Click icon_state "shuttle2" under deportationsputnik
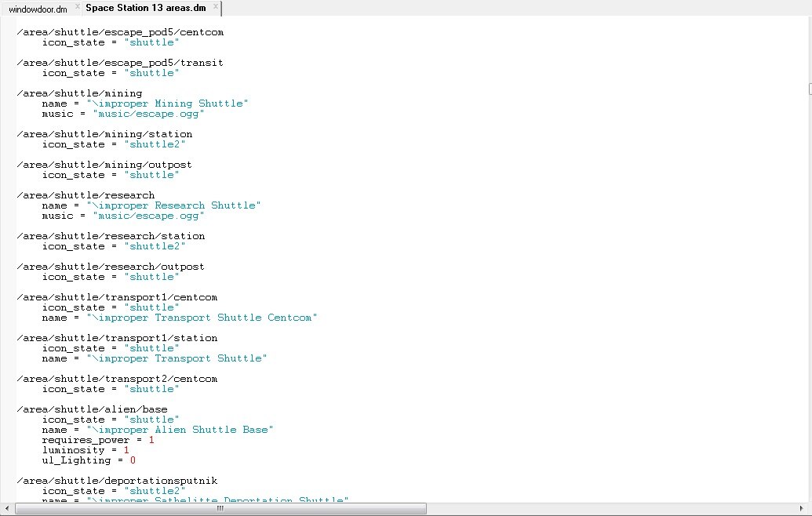Image resolution: width=812 pixels, height=516 pixels. 114,491
